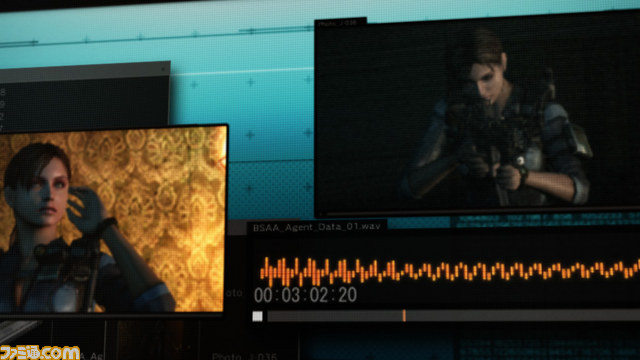The width and height of the screenshot is (640, 360).
Task: Select the Photo_J-036 window title tab
Action: [x=340, y=23]
